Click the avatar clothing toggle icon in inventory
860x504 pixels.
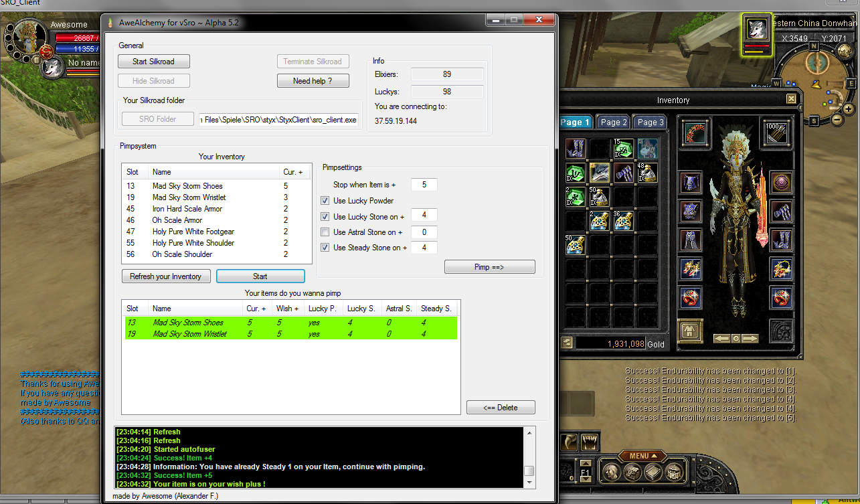(x=691, y=331)
